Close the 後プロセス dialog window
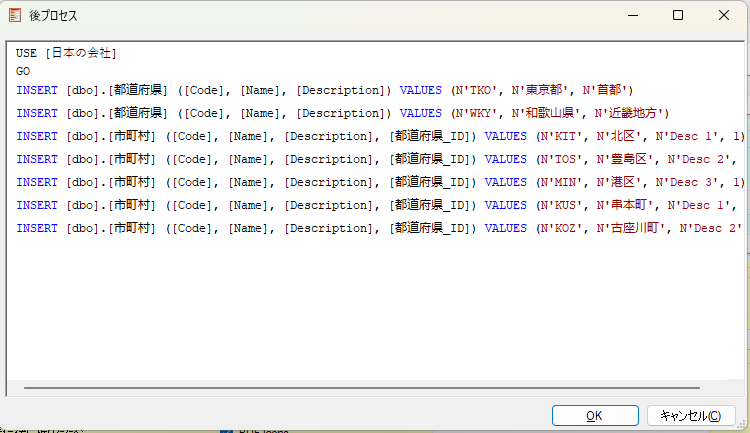This screenshot has width=750, height=433. click(x=724, y=15)
